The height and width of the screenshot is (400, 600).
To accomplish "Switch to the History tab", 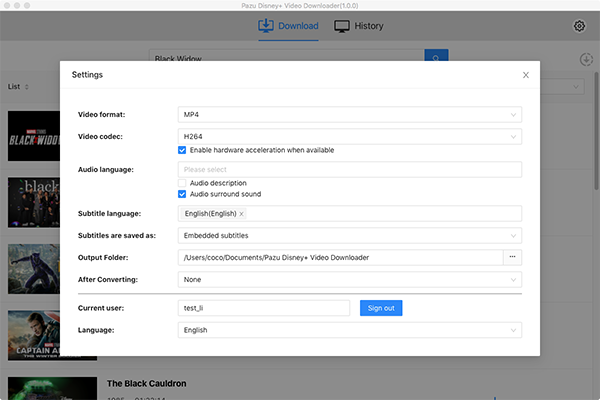I will click(359, 26).
